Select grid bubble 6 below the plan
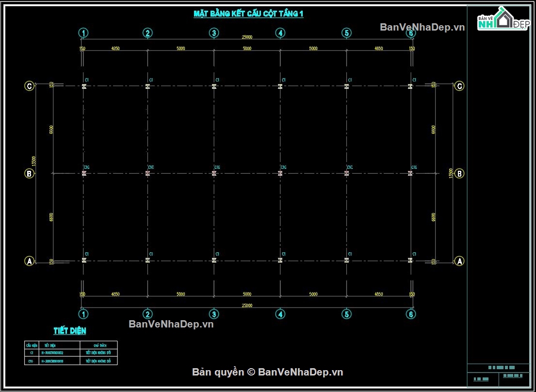Screen dimensions: 536x392 tap(411, 314)
